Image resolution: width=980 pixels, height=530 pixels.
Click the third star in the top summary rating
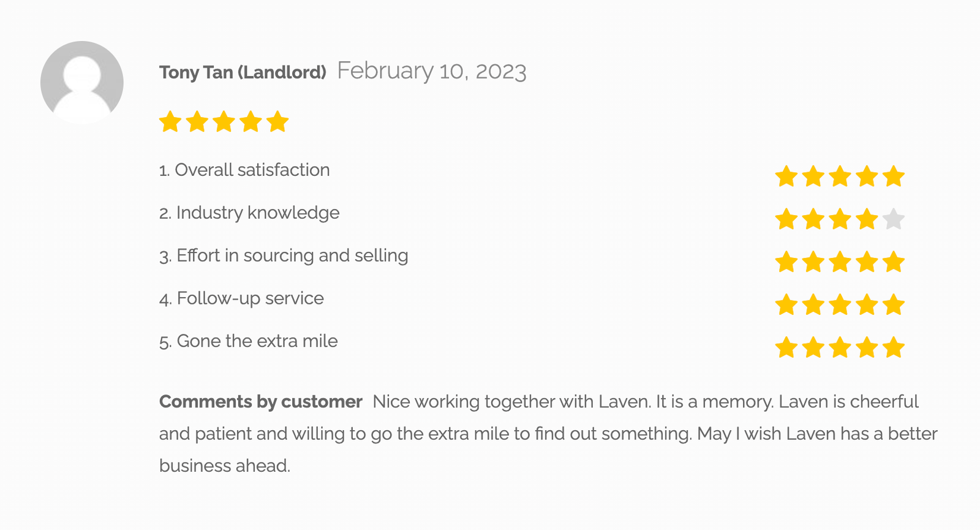(x=224, y=121)
